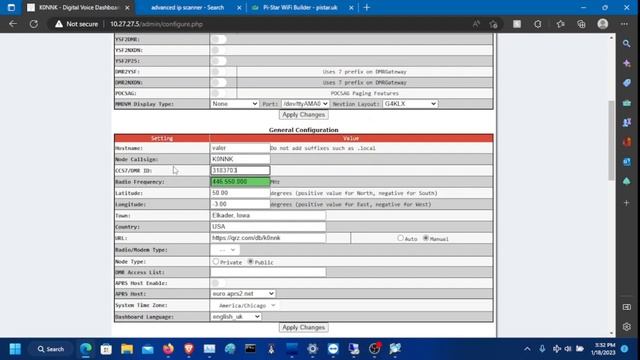
Task: Close the Pi-Star WiFi Builder tab
Action: (351, 7)
